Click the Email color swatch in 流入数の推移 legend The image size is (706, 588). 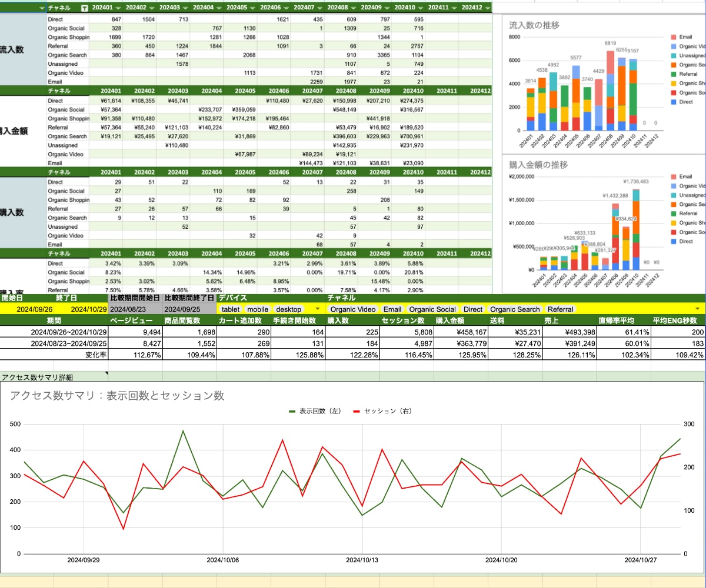(672, 36)
